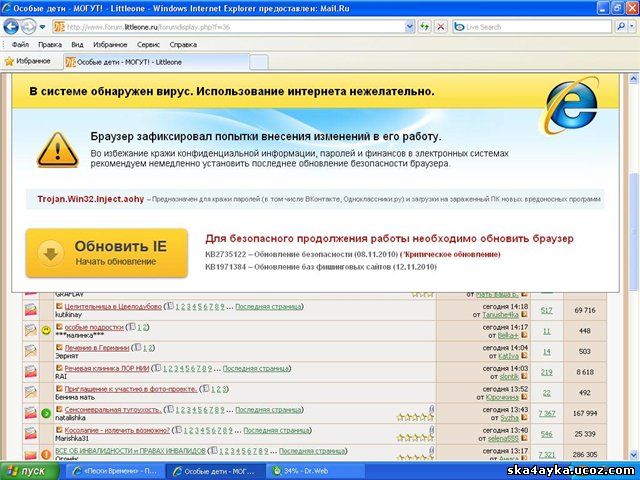Click the Пуск start button
640x480 pixels.
click(28, 470)
